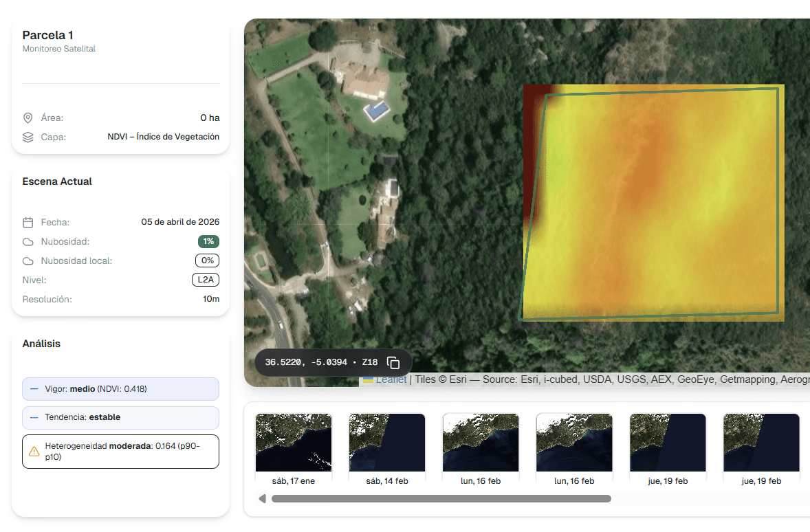Click the Tendencia: estable analysis card
Viewport: 810px width, 532px height.
[120, 417]
